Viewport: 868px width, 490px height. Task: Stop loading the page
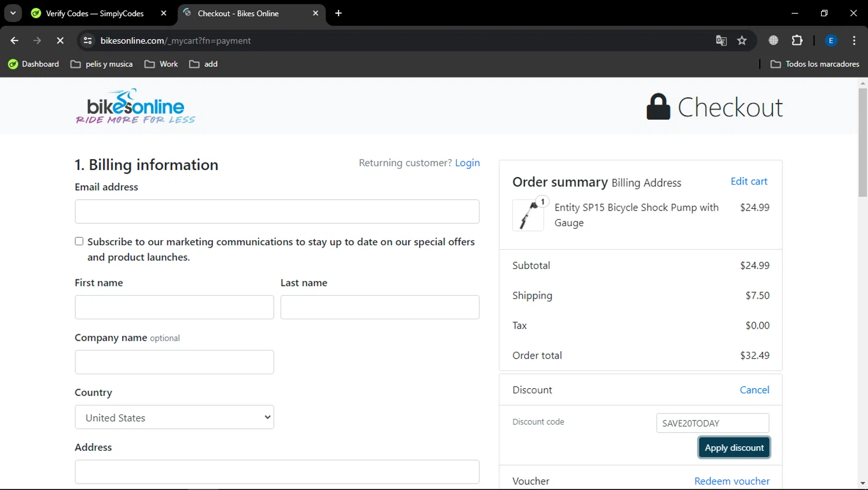pos(60,40)
